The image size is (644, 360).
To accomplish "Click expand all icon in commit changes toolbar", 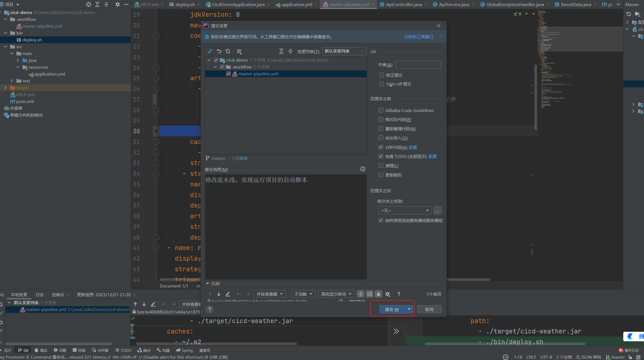I will coord(281,51).
